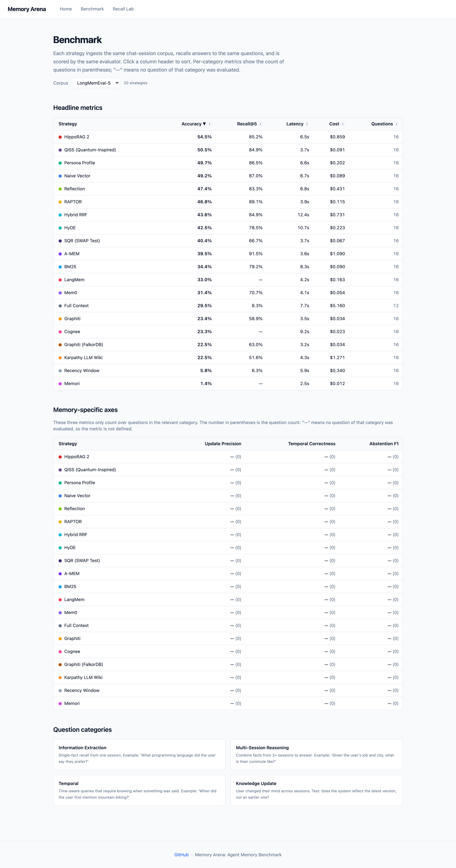Open the Multi-Session Reasoning category card
456x868 pixels.
point(317,754)
